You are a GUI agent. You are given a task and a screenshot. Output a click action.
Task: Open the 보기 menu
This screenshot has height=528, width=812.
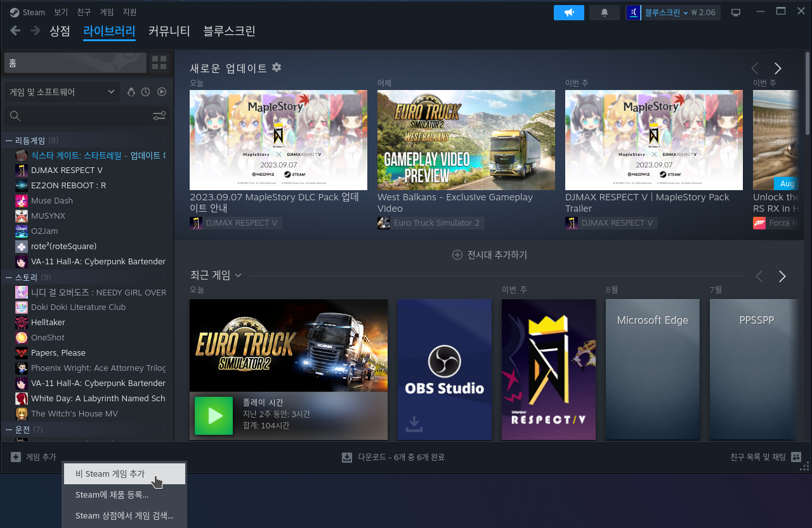(x=61, y=12)
